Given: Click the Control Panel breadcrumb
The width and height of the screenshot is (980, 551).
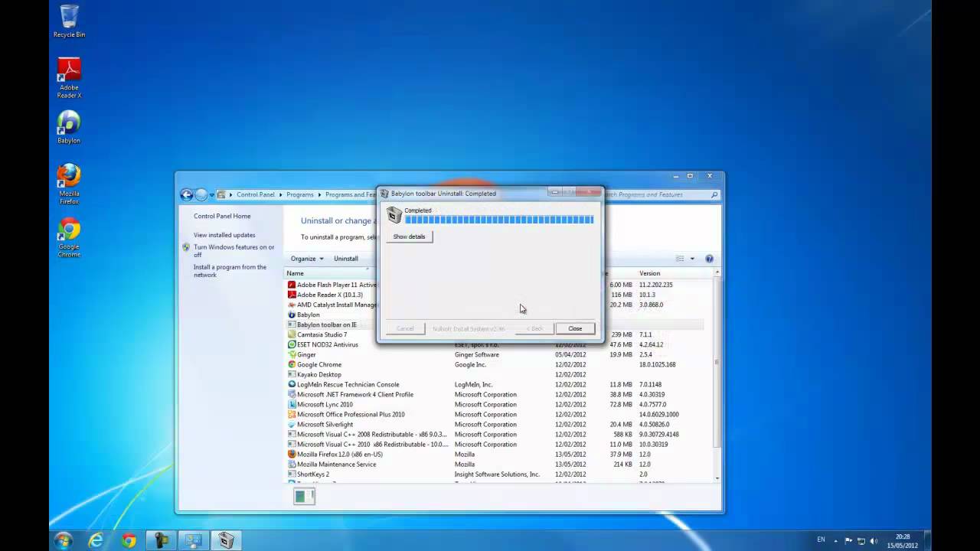Looking at the screenshot, I should 256,194.
